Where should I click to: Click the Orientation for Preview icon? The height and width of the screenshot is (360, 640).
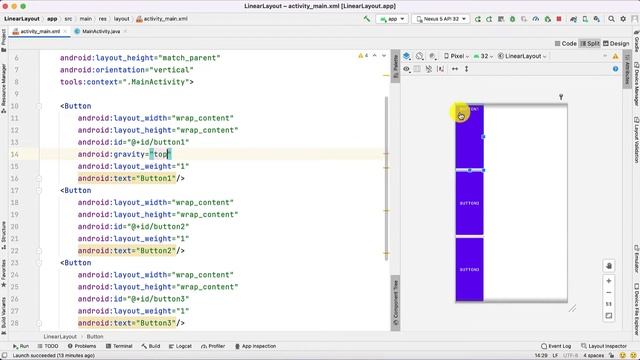420,56
